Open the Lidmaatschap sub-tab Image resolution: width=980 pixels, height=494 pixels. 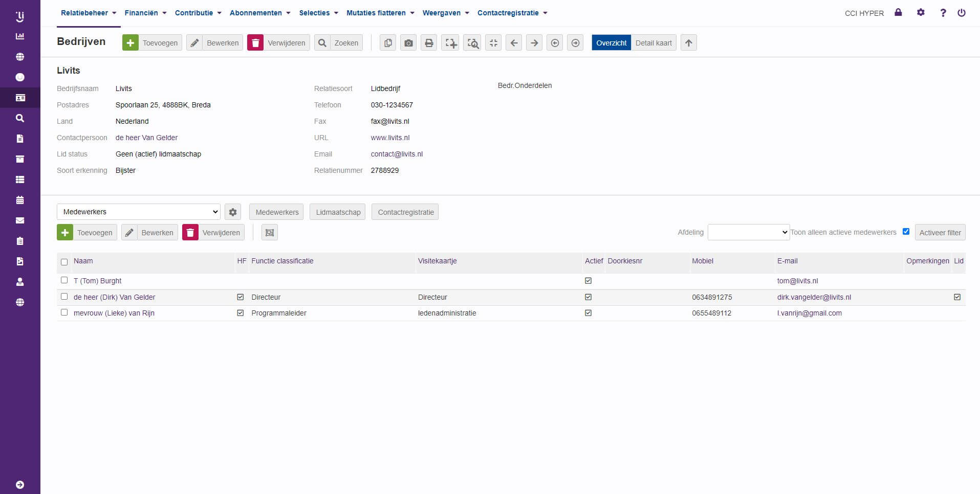click(338, 212)
